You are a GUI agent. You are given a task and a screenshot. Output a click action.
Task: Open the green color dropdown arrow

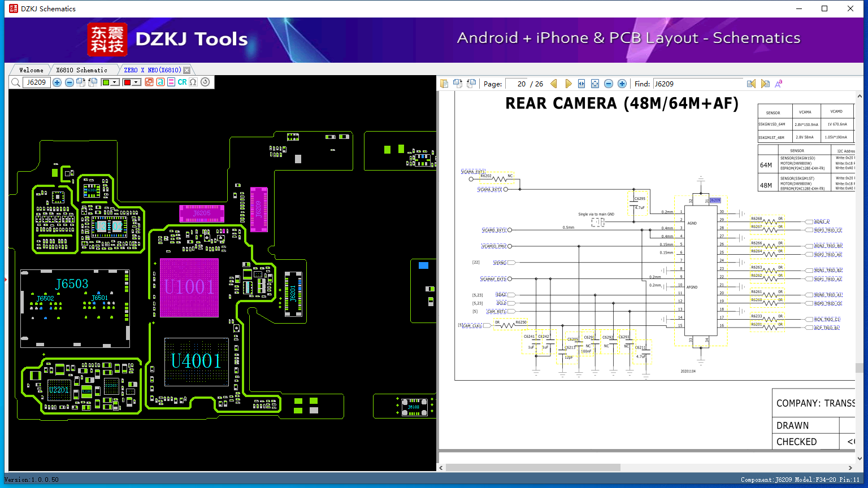point(115,82)
